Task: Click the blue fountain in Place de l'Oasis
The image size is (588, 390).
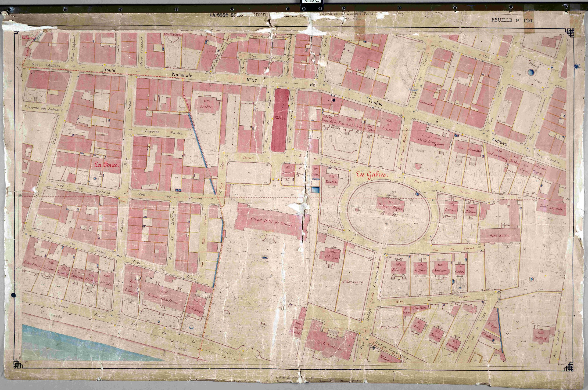Action: point(531,72)
